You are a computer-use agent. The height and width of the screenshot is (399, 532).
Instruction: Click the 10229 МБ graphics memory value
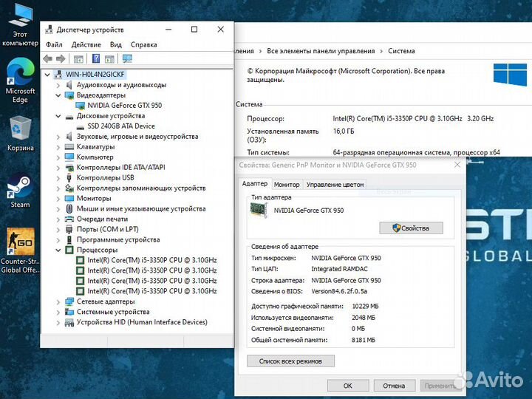point(365,307)
